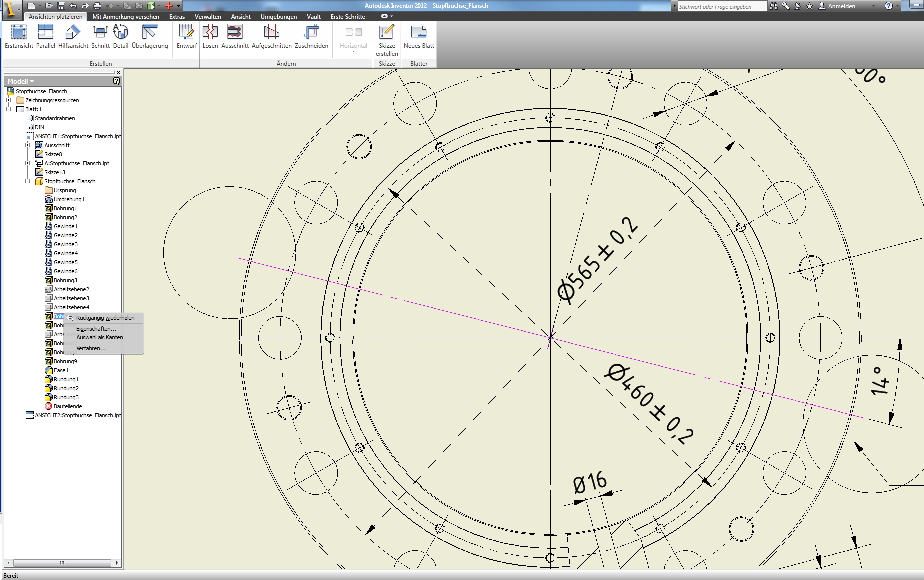
Task: Open the Extras ribbon tab
Action: point(177,16)
